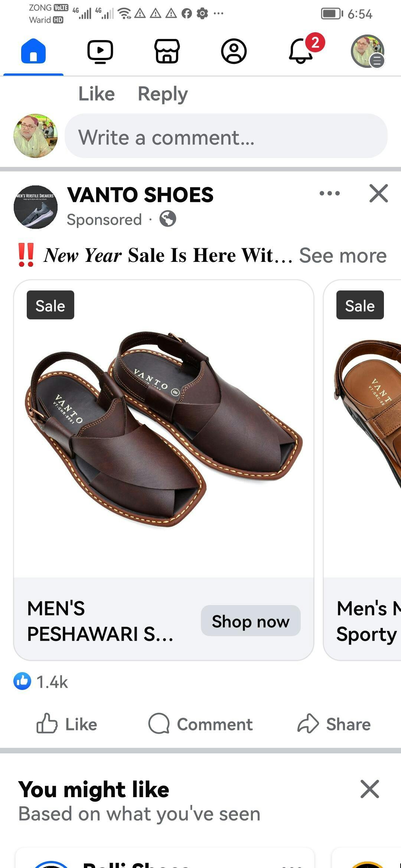This screenshot has width=401, height=868.
Task: Open the menu via profile avatar
Action: [368, 51]
